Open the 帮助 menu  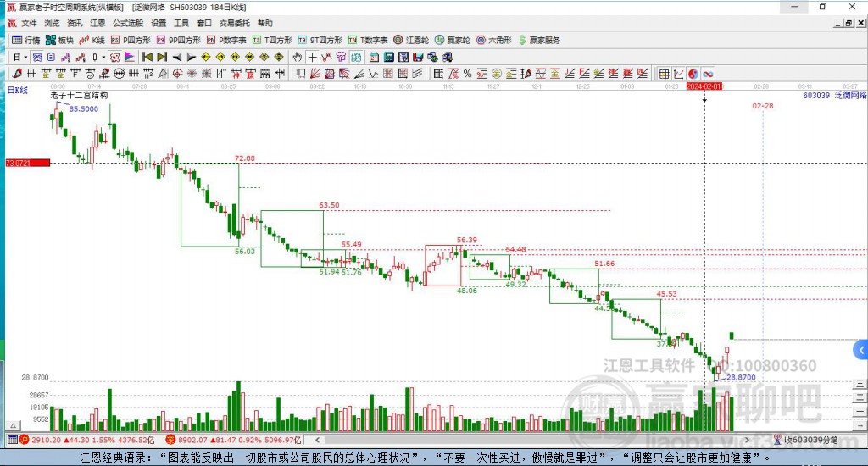[x=265, y=23]
